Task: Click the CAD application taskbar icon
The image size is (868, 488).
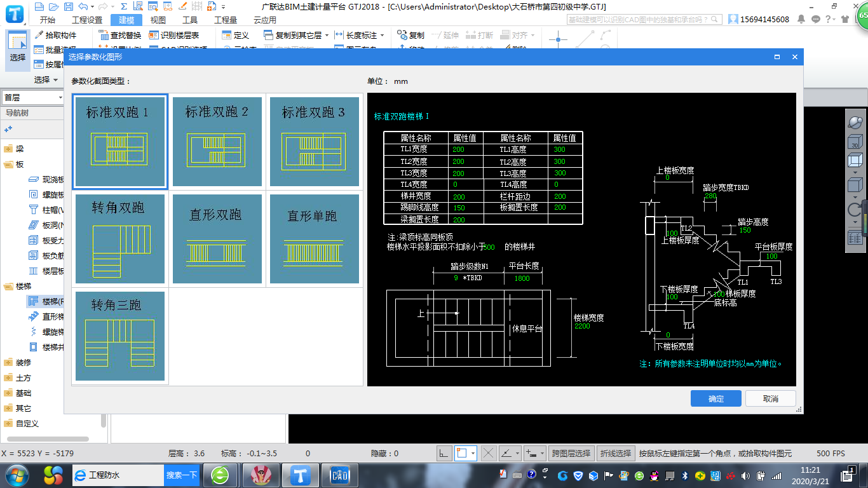Action: [x=340, y=475]
